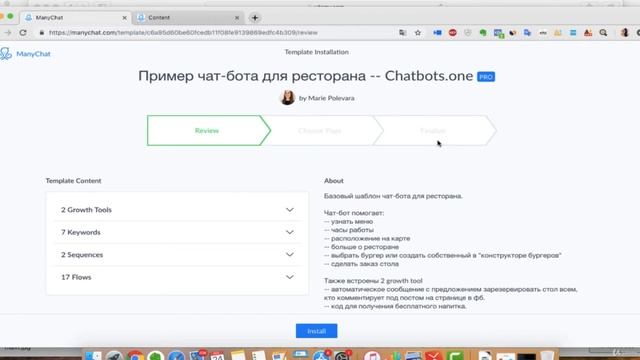The image size is (640, 360).
Task: Open the browser profile avatar
Action: coord(624,33)
